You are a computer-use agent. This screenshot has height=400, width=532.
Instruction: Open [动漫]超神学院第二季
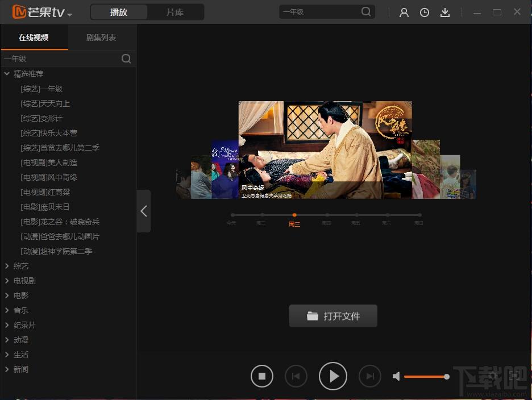pyautogui.click(x=57, y=251)
